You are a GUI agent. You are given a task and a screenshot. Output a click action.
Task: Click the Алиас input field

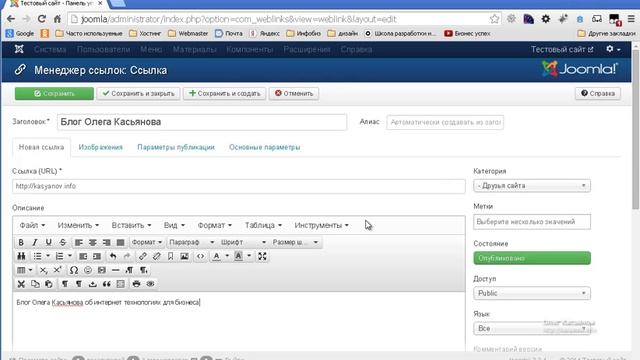pos(445,122)
